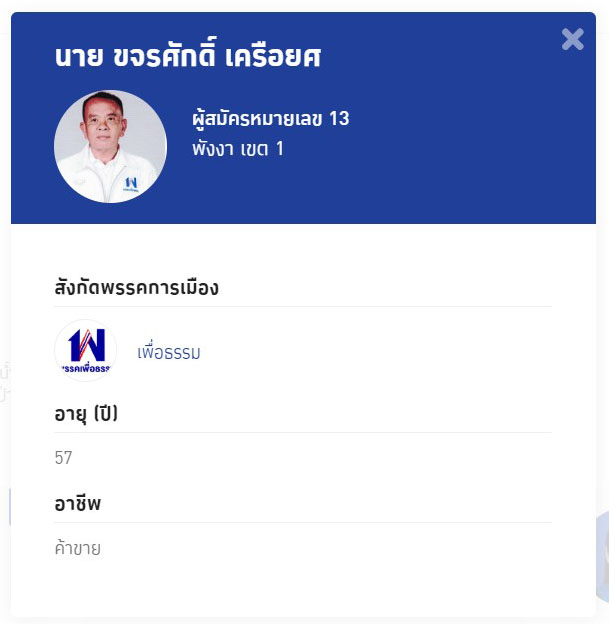Image resolution: width=609 pixels, height=624 pixels.
Task: Click the divider line under สังกัดพรรคการเมือง
Action: coord(302,306)
